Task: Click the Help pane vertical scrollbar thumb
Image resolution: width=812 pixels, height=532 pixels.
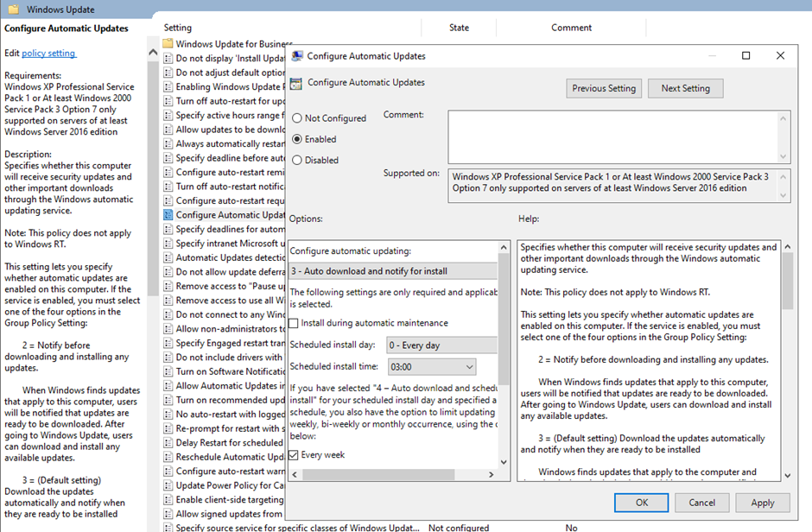Action: point(788,282)
